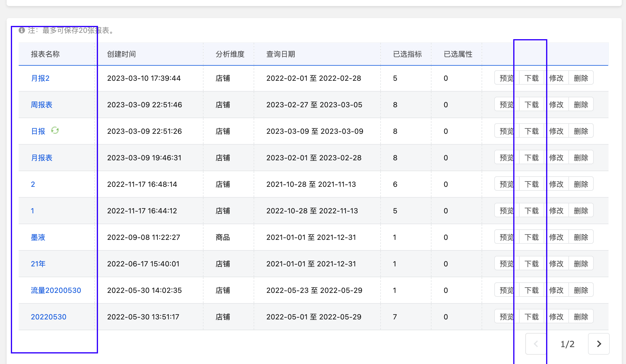The height and width of the screenshot is (364, 626).
Task: Click 下载 in the 墨液 row
Action: click(532, 237)
